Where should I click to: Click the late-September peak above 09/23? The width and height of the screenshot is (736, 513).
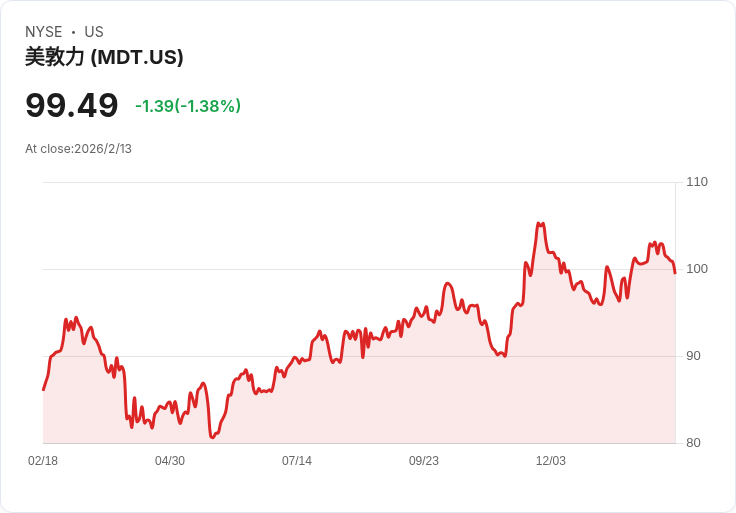(x=447, y=283)
